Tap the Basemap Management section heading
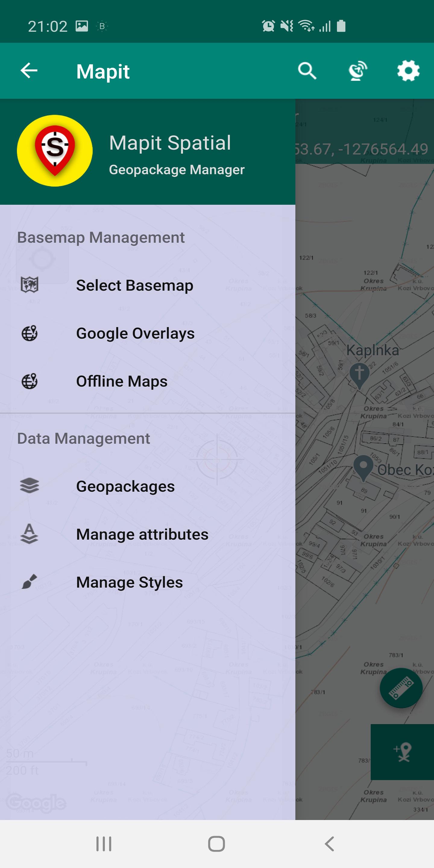 [x=101, y=237]
